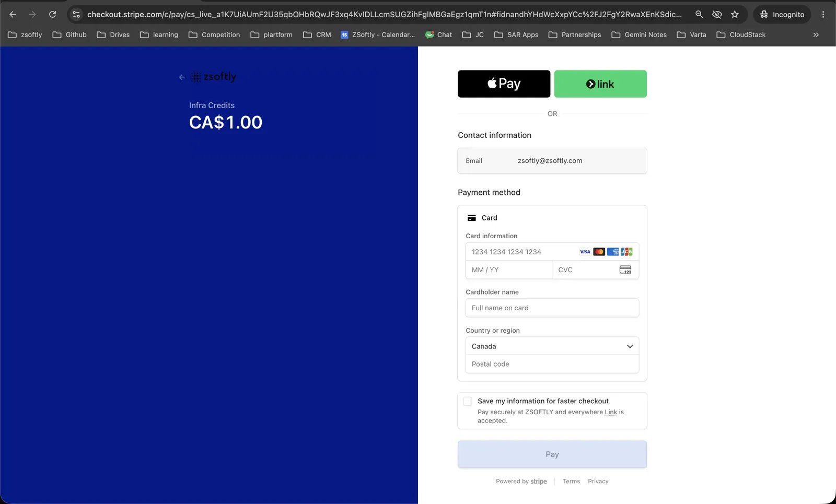836x504 pixels.
Task: Open the Chrome three-dot menu
Action: (x=823, y=15)
